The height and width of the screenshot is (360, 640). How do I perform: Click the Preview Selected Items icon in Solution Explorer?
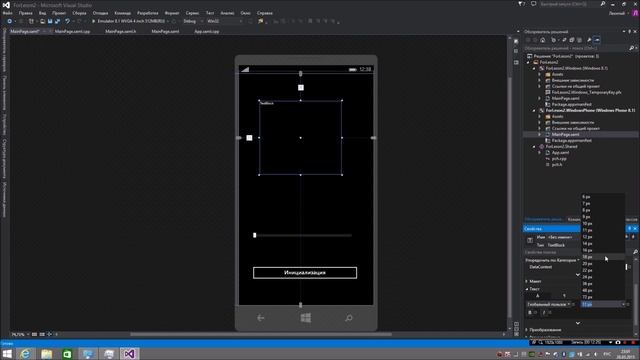tap(597, 40)
